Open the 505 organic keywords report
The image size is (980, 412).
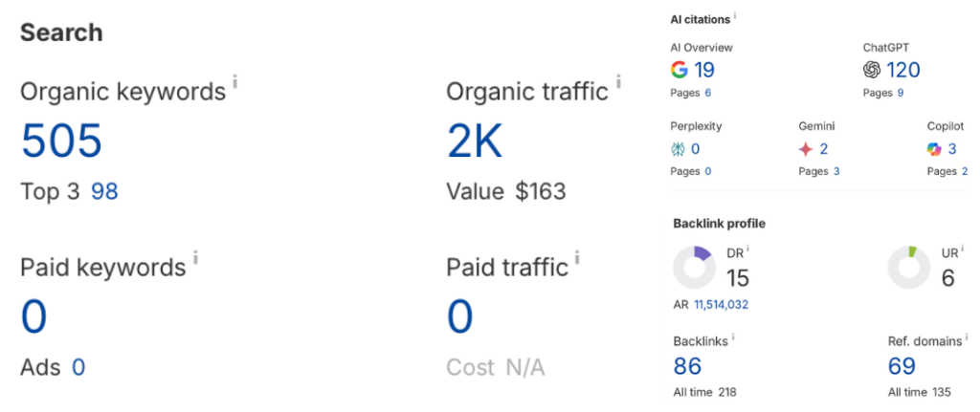61,141
